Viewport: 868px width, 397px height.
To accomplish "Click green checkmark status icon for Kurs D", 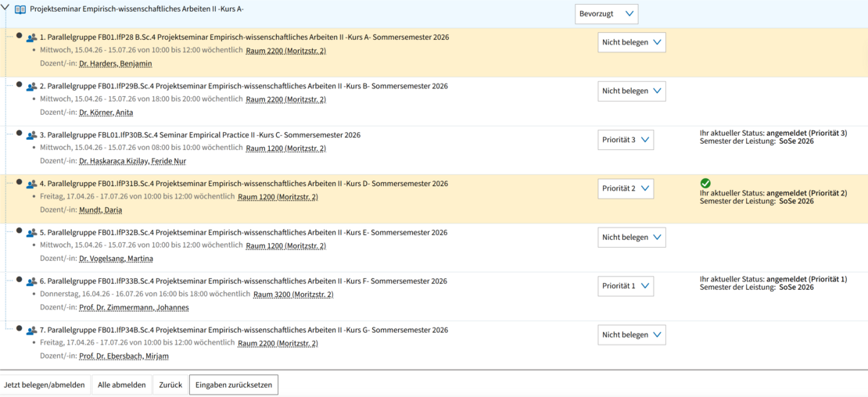I will (705, 183).
